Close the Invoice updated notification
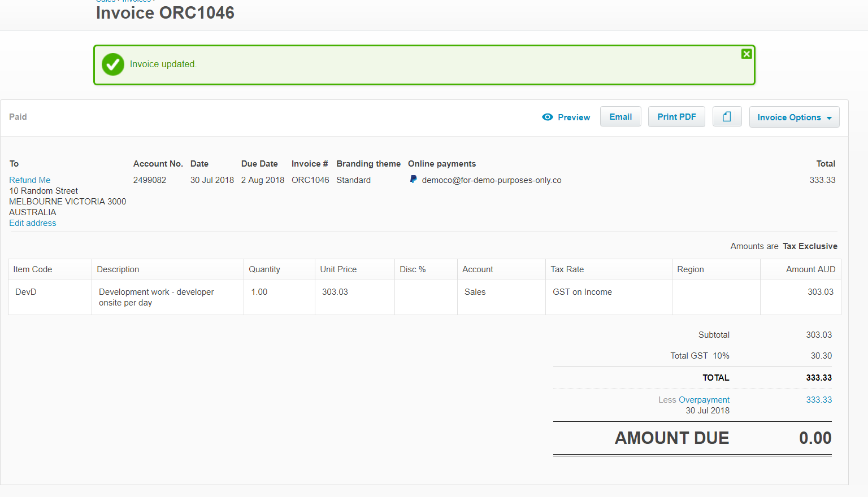This screenshot has width=868, height=497. point(747,54)
